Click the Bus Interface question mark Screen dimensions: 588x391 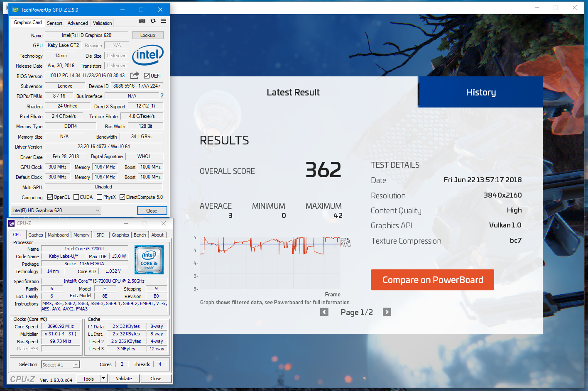[162, 96]
